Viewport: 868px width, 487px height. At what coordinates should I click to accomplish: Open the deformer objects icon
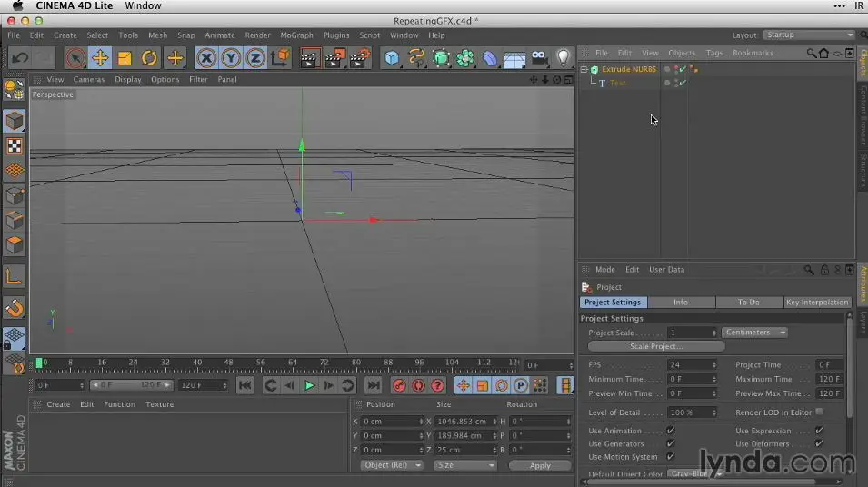(490, 58)
